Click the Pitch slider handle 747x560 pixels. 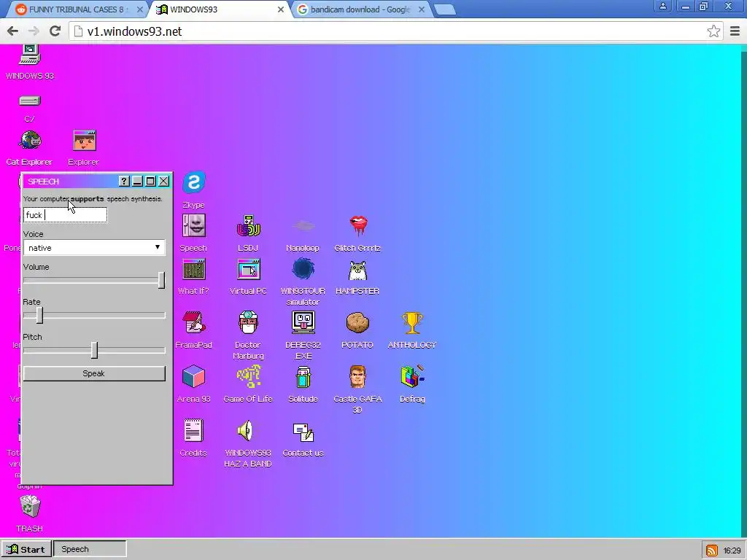[x=94, y=350]
